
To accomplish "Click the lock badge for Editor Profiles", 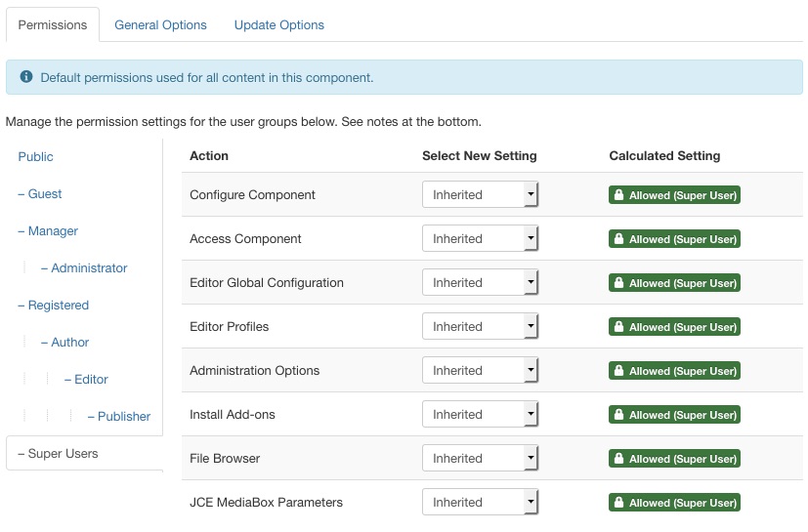I will point(674,327).
